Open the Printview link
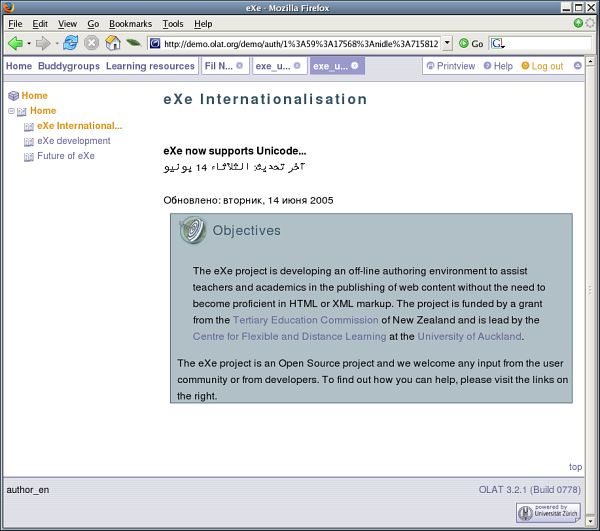This screenshot has width=600, height=531. (451, 66)
